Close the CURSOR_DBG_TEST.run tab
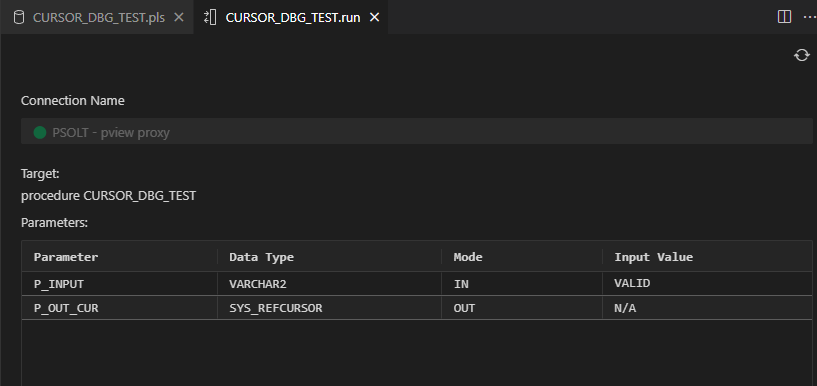This screenshot has width=817, height=386. click(x=374, y=18)
